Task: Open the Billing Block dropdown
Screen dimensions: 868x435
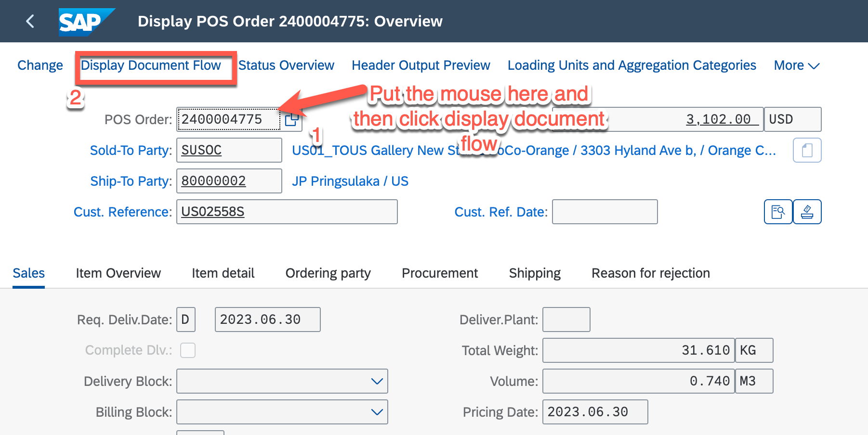Action: coord(377,412)
